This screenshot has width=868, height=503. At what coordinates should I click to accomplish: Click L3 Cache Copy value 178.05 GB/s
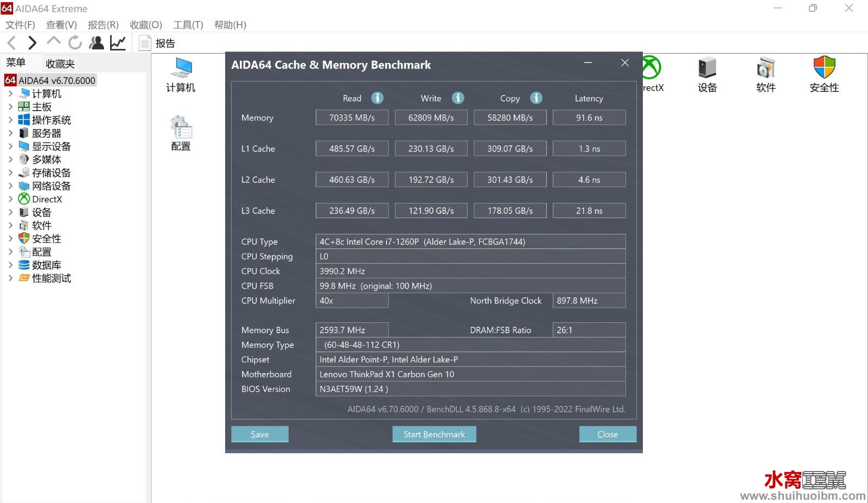(510, 211)
